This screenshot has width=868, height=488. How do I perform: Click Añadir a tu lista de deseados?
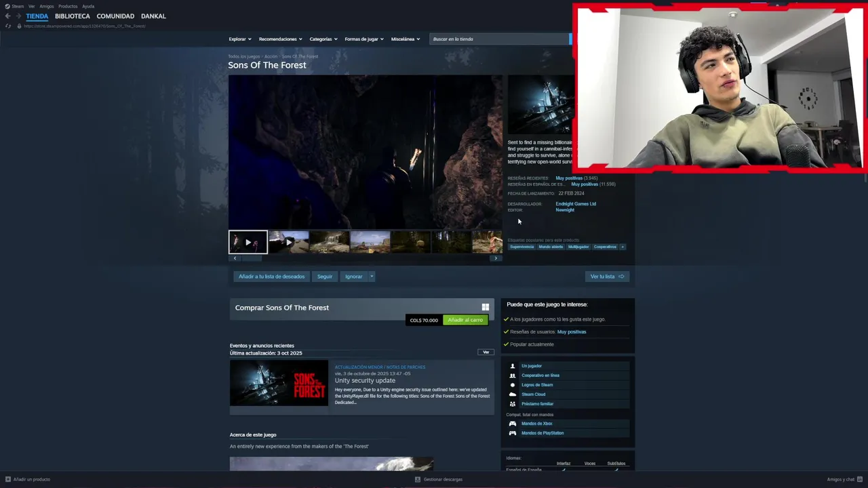pyautogui.click(x=271, y=277)
